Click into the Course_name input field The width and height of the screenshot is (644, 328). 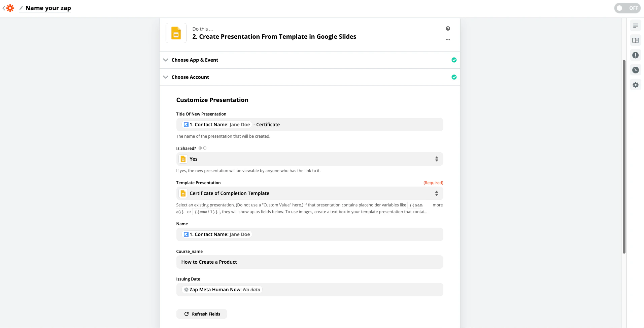click(310, 262)
